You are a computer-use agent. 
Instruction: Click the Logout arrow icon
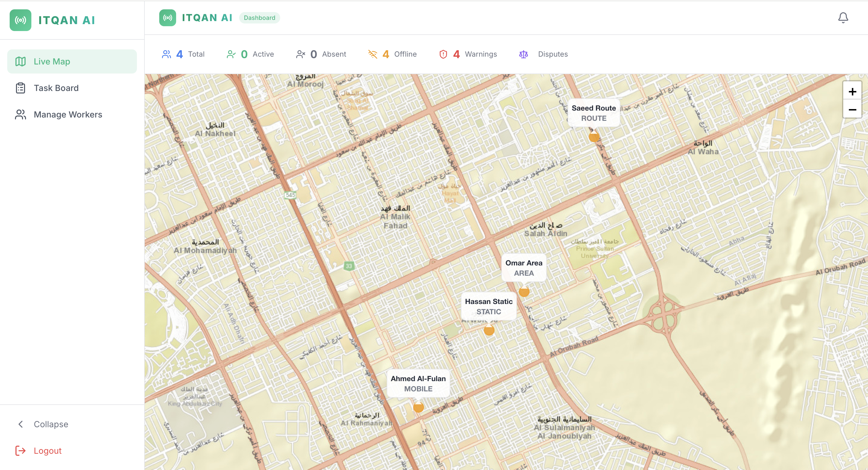tap(20, 450)
